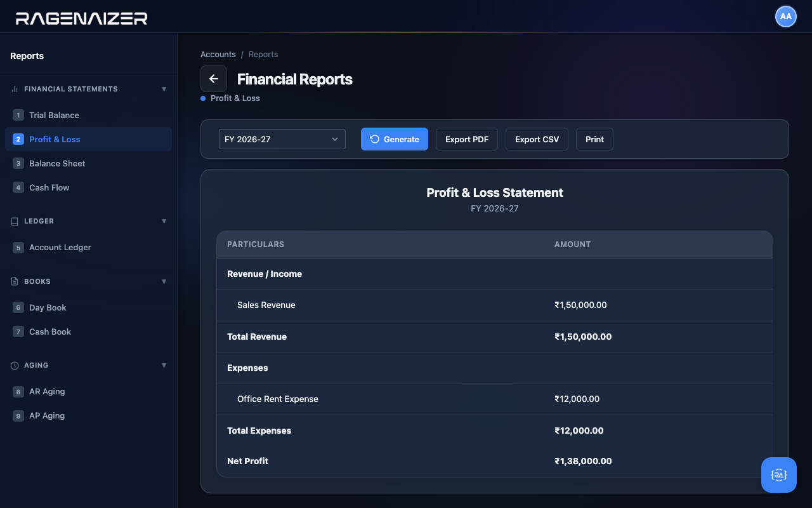Click the Ragenaizer logo
This screenshot has height=508, width=812.
coord(81,18)
